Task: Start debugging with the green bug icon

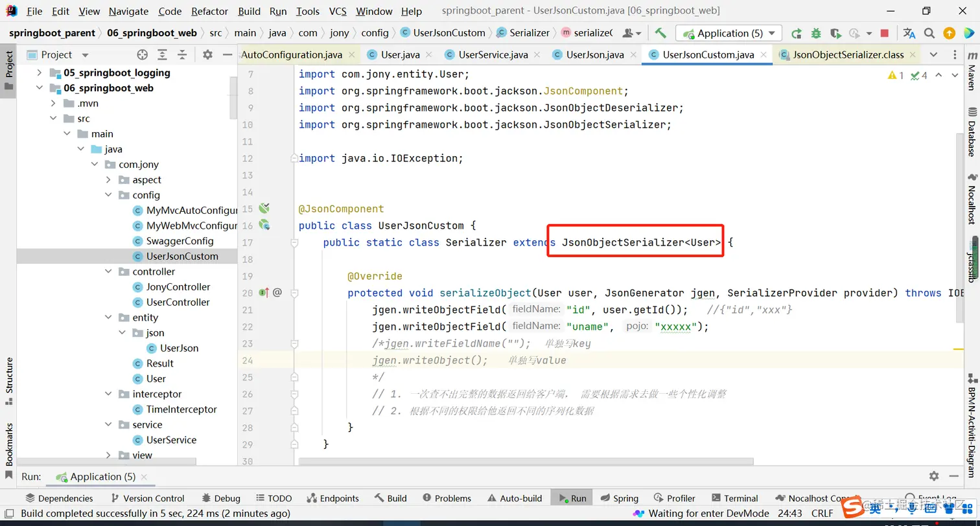Action: coord(816,33)
